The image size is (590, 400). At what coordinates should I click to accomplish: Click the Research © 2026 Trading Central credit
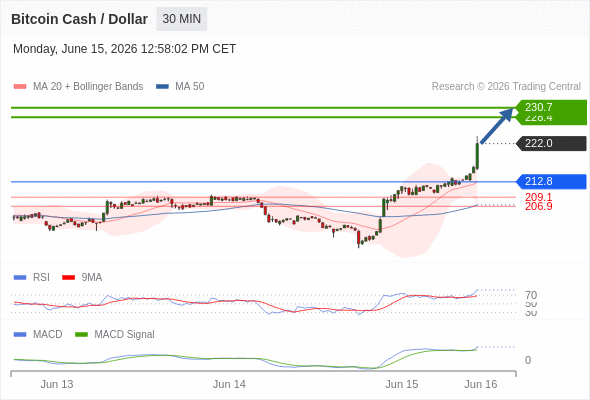[x=506, y=87]
